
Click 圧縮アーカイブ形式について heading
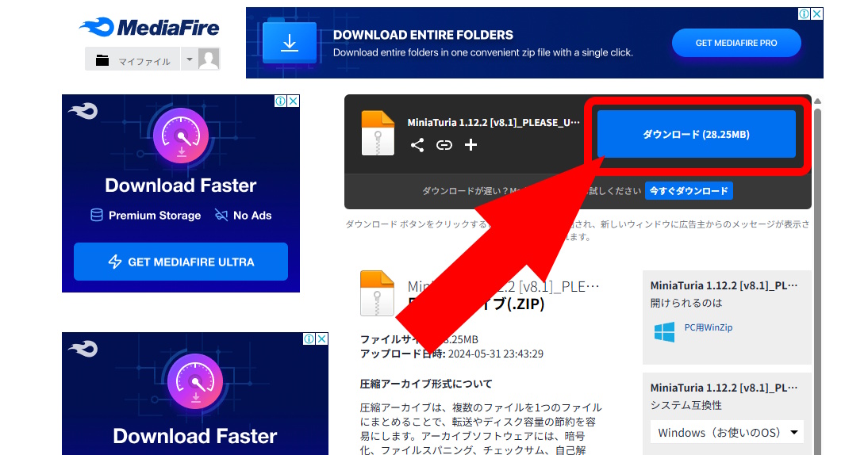tap(426, 384)
